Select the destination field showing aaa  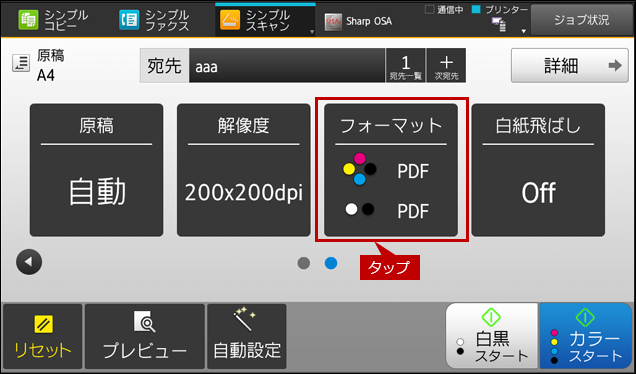pyautogui.click(x=287, y=66)
